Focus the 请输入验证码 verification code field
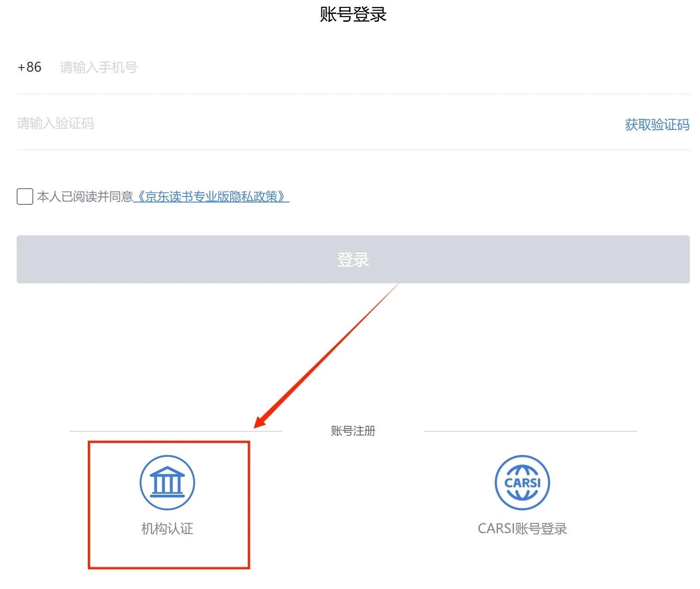 [x=277, y=123]
